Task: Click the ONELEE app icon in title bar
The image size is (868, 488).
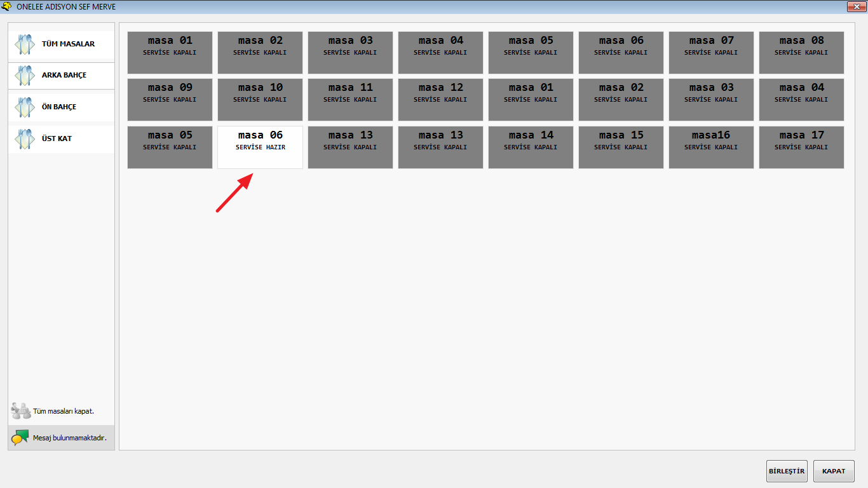Action: pos(7,6)
